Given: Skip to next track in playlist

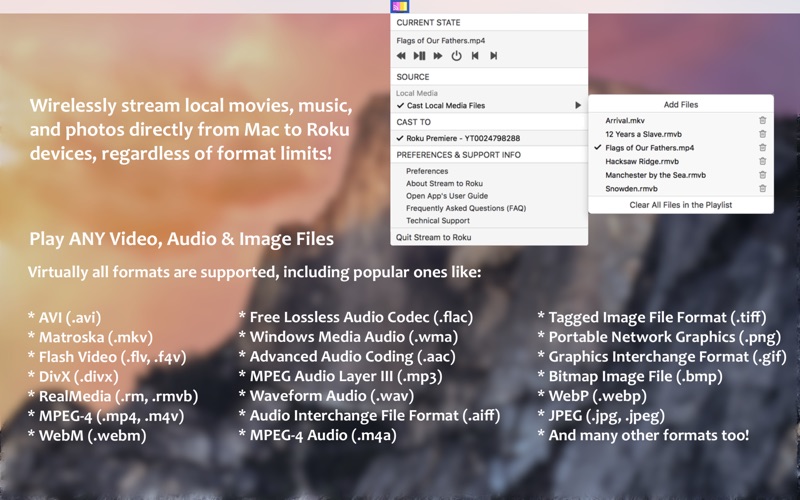Looking at the screenshot, I should [493, 56].
